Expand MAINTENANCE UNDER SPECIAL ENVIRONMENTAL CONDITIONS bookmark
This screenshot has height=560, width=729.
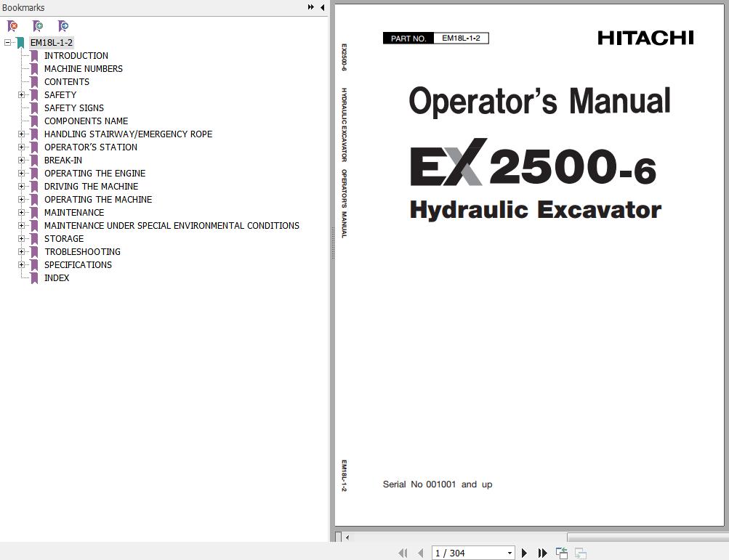click(x=21, y=225)
